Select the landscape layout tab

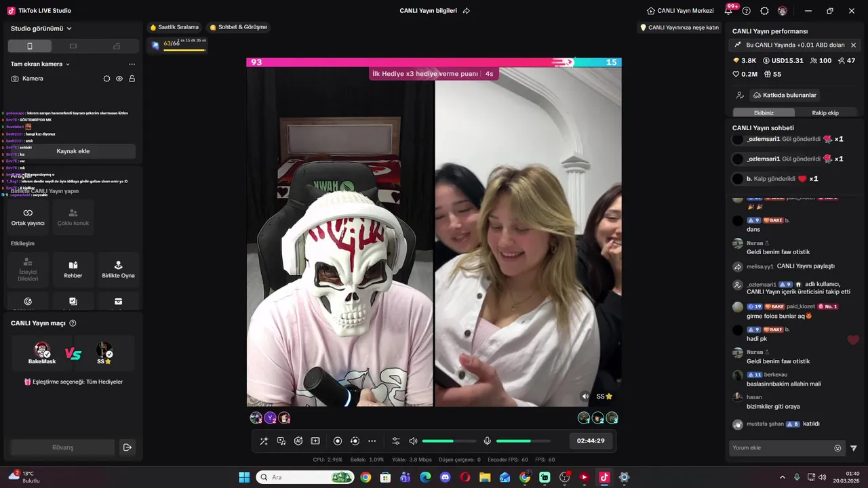73,46
